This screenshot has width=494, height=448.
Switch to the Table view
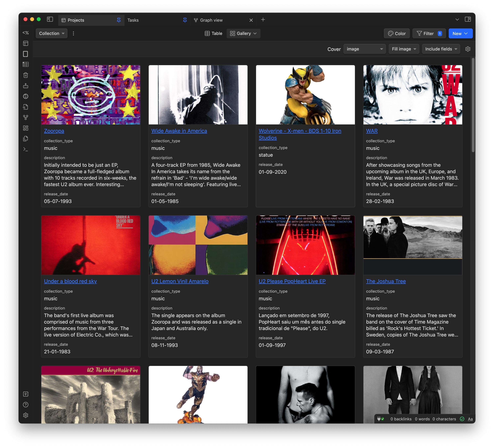tap(213, 33)
